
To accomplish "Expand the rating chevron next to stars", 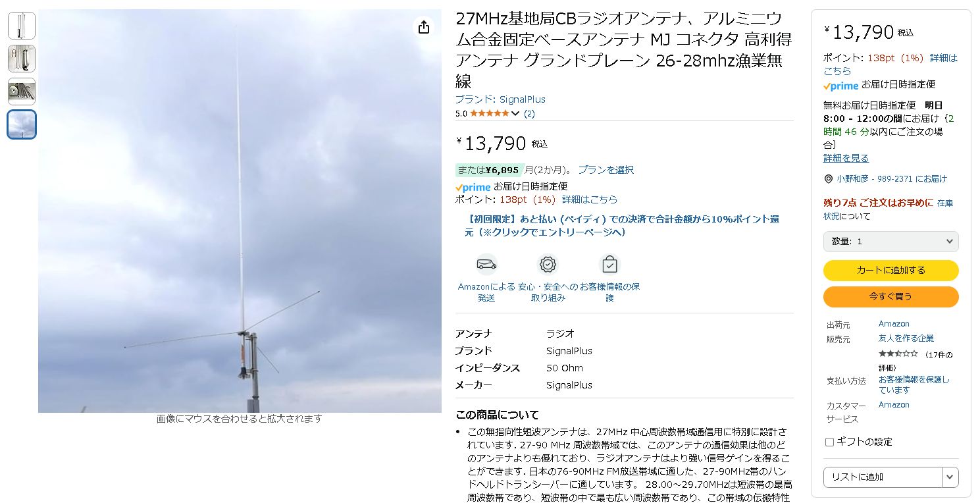I will [515, 113].
